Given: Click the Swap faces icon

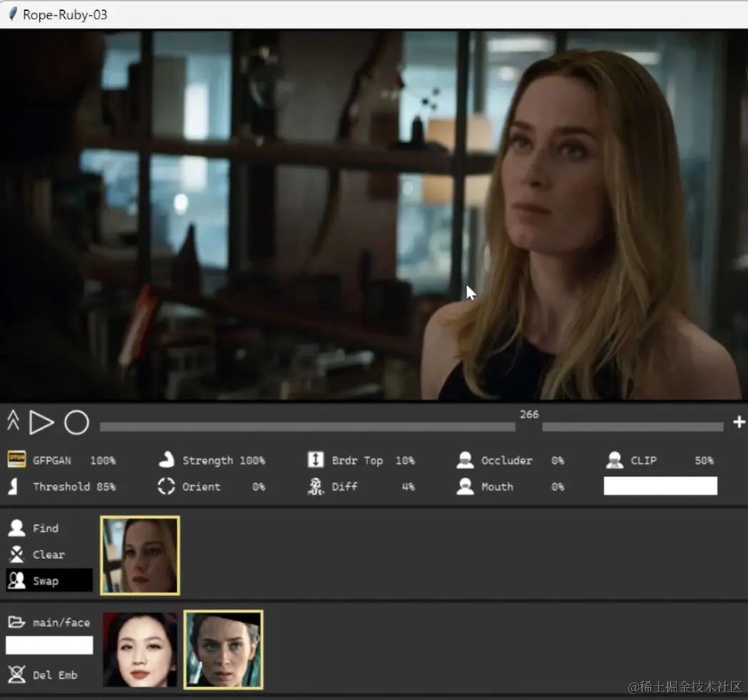Looking at the screenshot, I should 16,581.
